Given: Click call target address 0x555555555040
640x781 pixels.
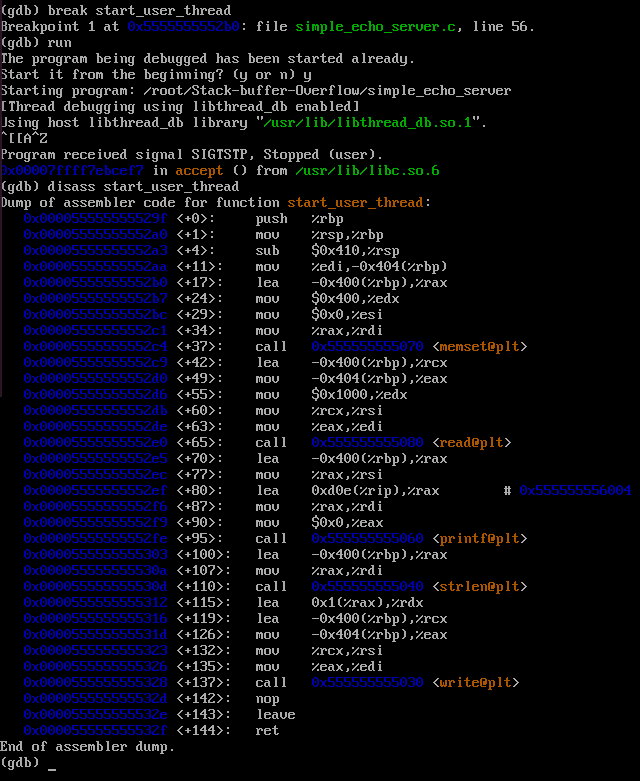Looking at the screenshot, I should click(x=367, y=586).
